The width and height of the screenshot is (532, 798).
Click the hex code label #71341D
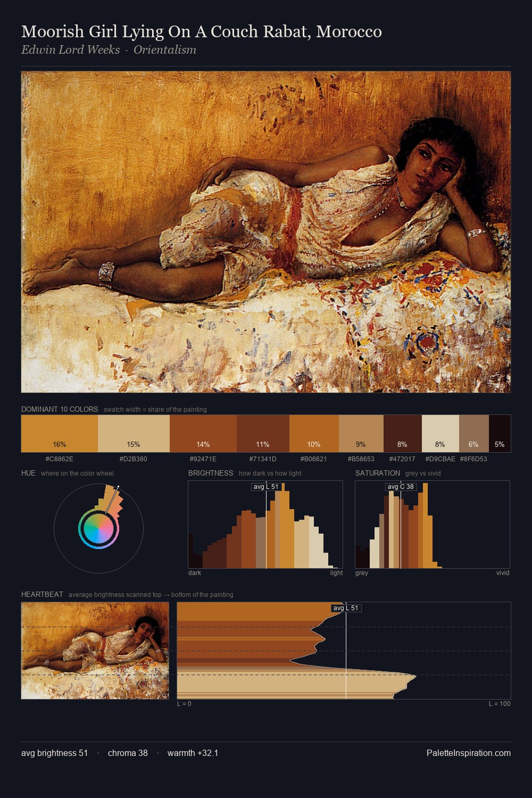263,459
